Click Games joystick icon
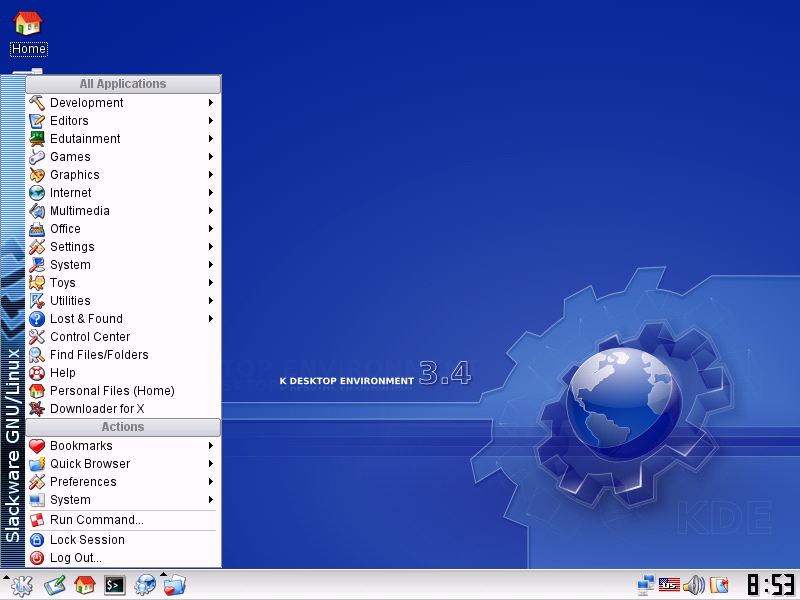This screenshot has height=600, width=800. pos(37,157)
